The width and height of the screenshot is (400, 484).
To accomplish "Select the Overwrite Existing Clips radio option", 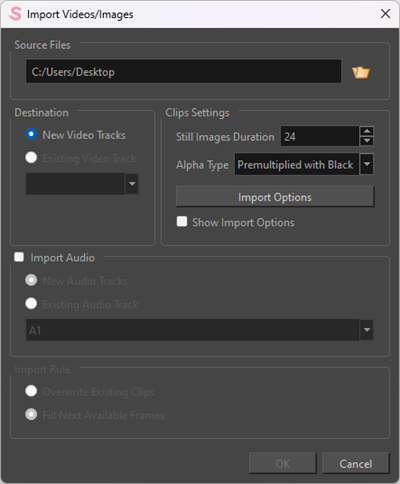I will 31,391.
